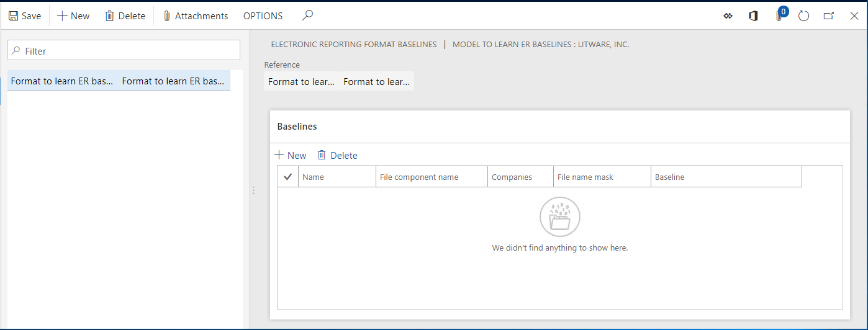Select second 'Format to learn ER bas...' list cell
This screenshot has height=330, width=868.
[x=173, y=81]
